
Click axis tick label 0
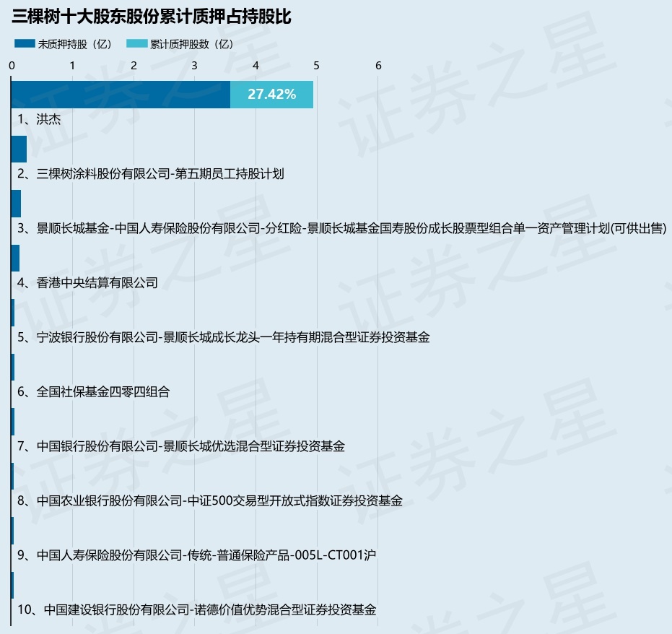point(12,66)
